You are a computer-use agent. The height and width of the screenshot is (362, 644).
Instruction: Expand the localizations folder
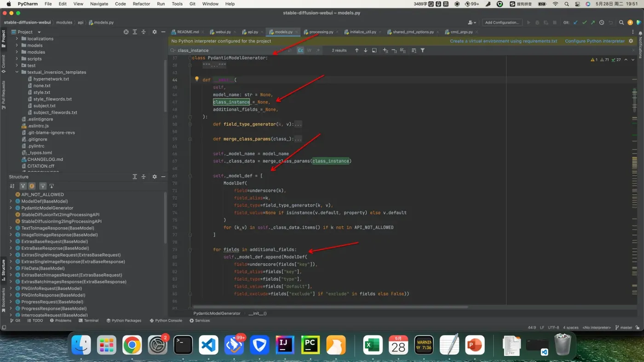tap(17, 39)
